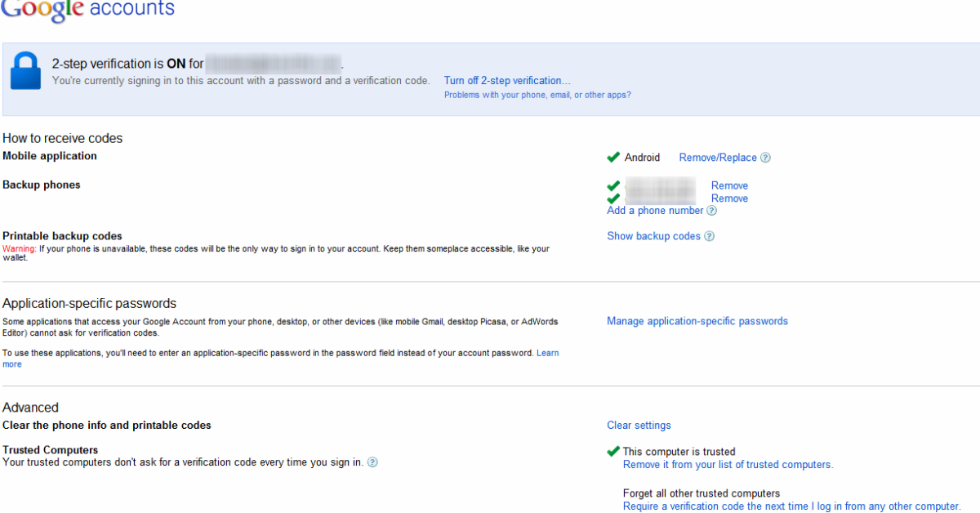Click the Google accounts logo
This screenshot has width=980, height=513.
point(87,10)
